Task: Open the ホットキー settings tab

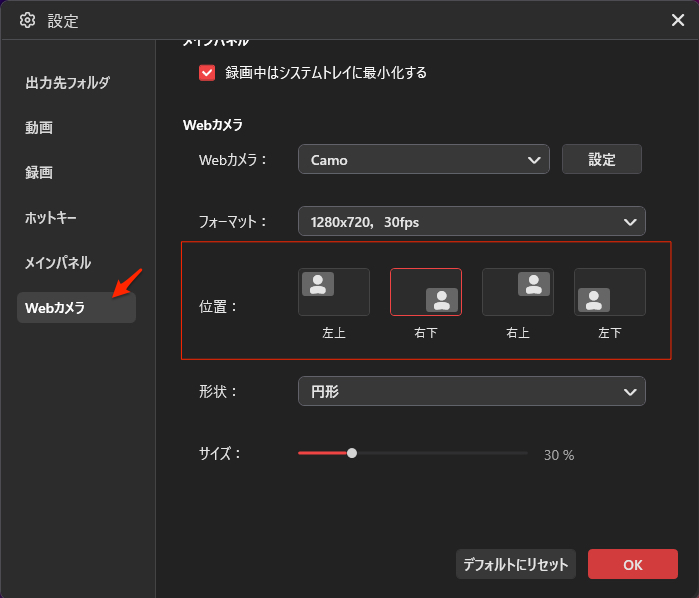Action: pos(51,218)
